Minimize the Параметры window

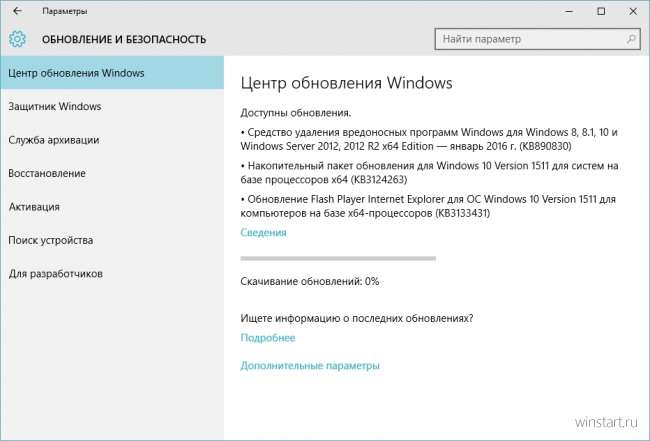point(569,11)
